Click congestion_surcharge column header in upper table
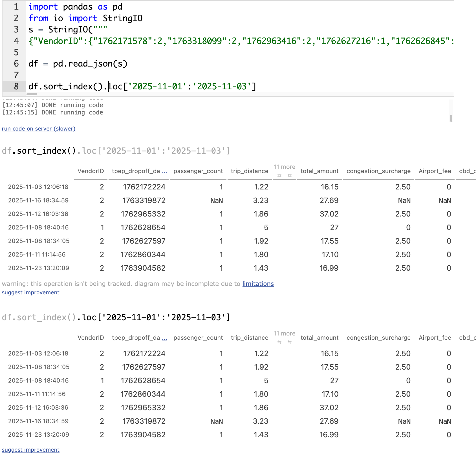This screenshot has height=457, width=476. [x=378, y=171]
